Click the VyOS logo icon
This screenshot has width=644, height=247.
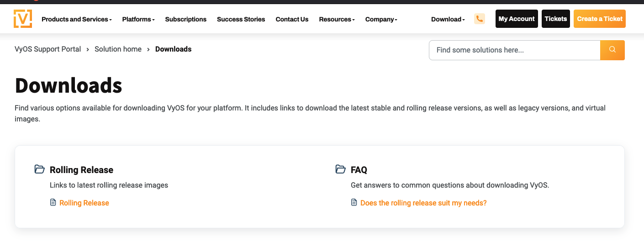click(23, 19)
